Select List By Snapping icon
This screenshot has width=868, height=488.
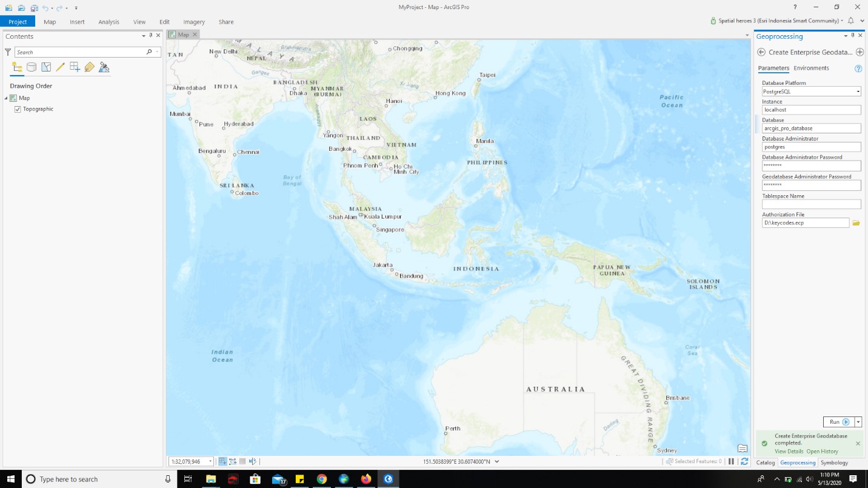pos(75,67)
